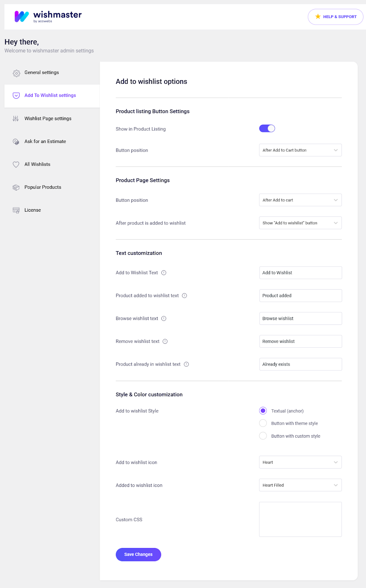This screenshot has width=366, height=588.
Task: Click the Wishlist Page settings sliders icon
Action: pyautogui.click(x=16, y=119)
